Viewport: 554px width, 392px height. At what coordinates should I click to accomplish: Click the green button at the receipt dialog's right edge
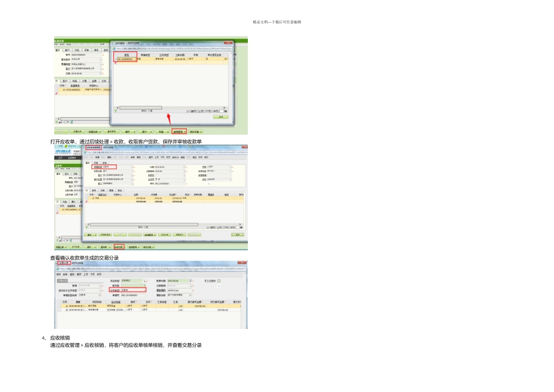(237, 235)
